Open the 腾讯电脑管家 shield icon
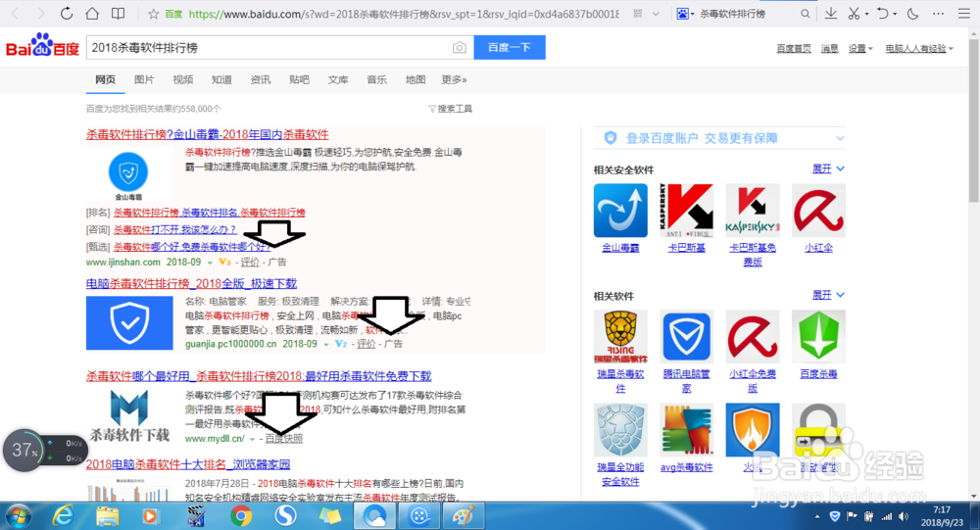 [686, 336]
